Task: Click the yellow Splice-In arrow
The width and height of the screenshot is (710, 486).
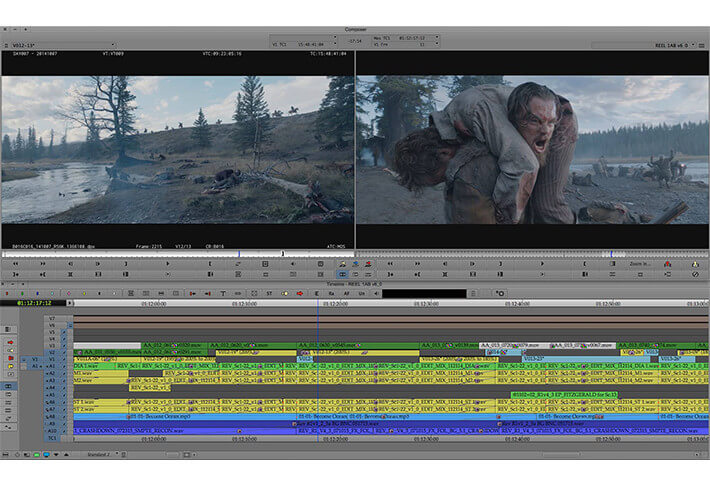Action: [285, 294]
